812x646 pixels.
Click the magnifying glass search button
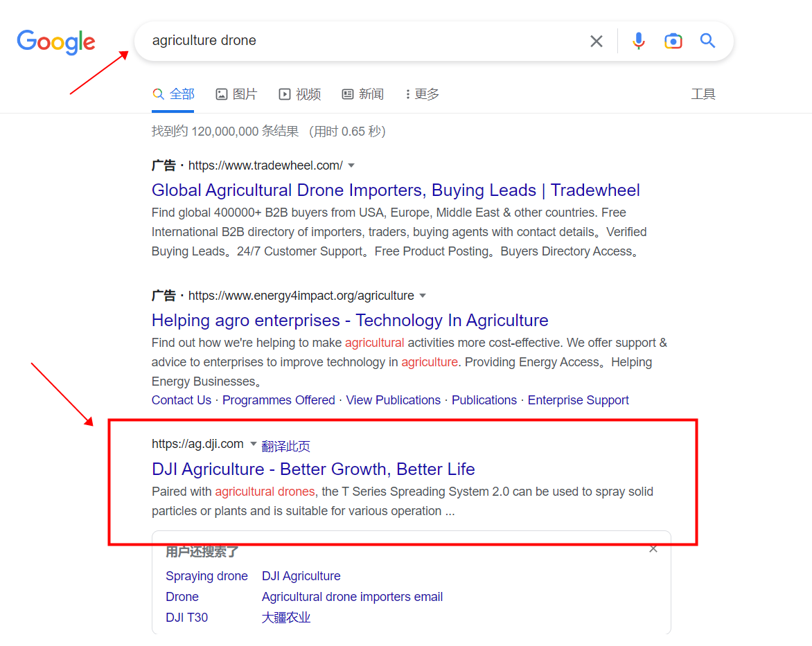coord(707,40)
